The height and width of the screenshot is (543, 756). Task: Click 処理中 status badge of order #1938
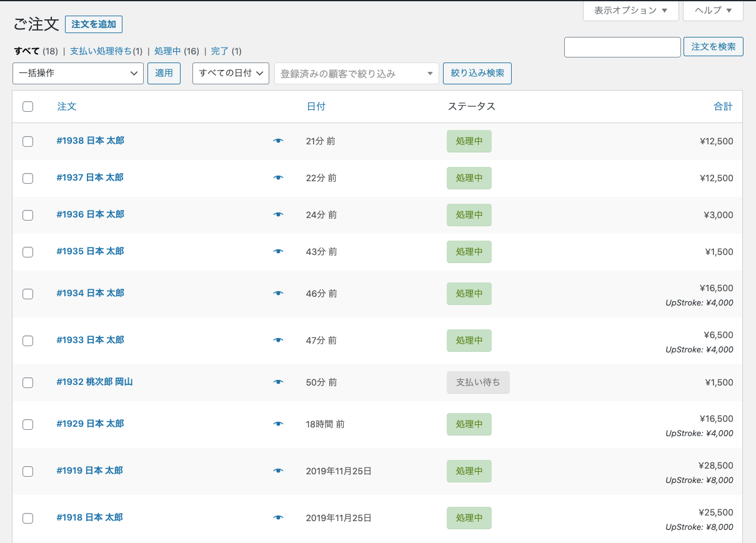(x=469, y=141)
